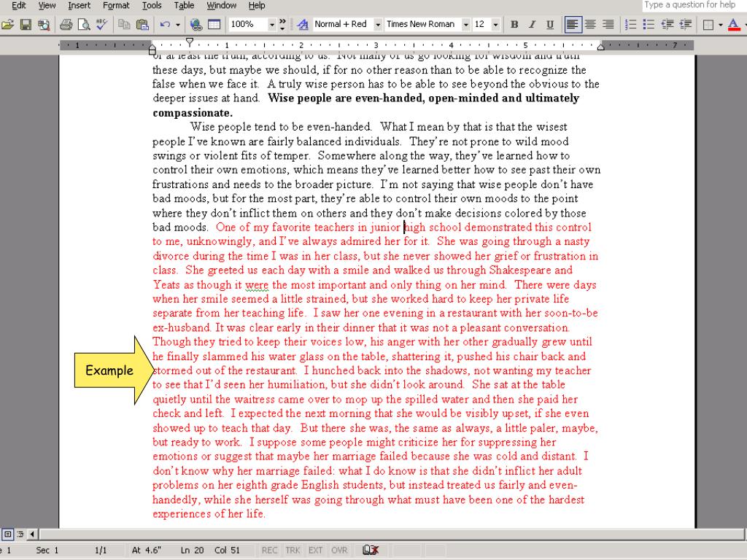Open the Help menu
Image resolution: width=747 pixels, height=560 pixels.
pos(257,5)
